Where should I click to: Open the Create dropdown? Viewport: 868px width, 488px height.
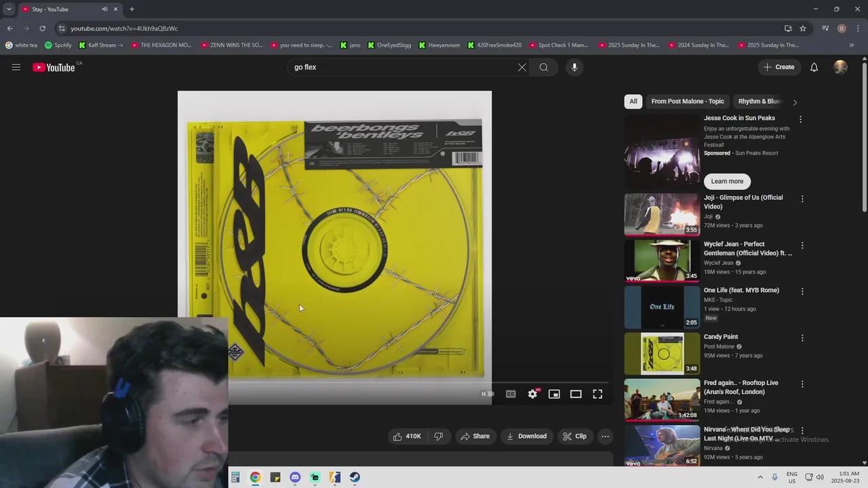778,67
